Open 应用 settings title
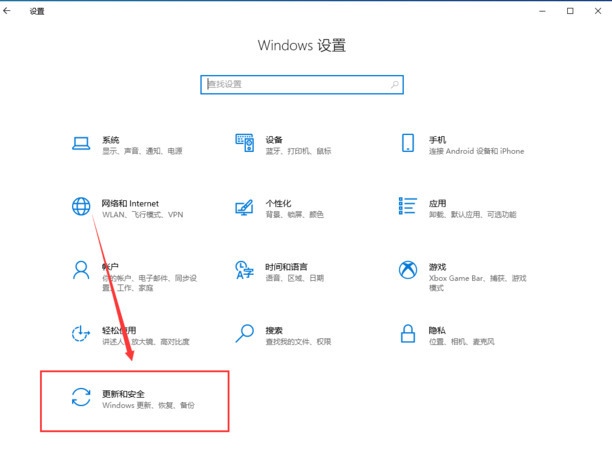612x458 pixels. point(438,203)
